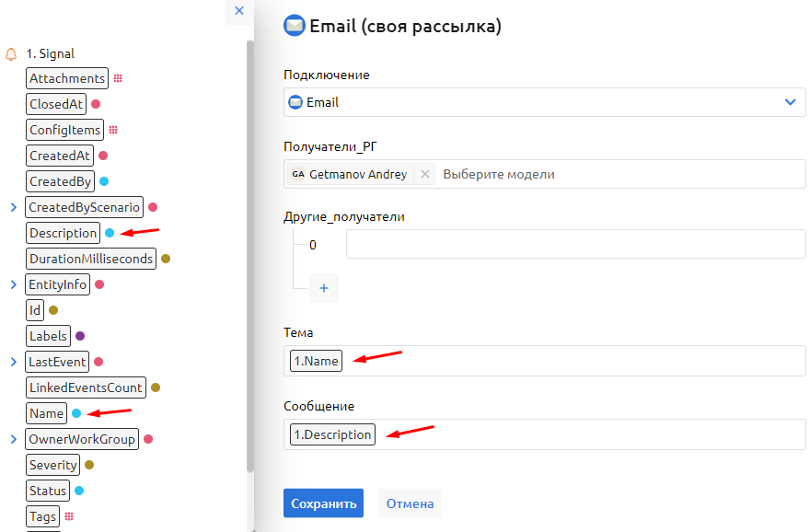Click the Отмена button
This screenshot has height=532, width=810.
[410, 503]
